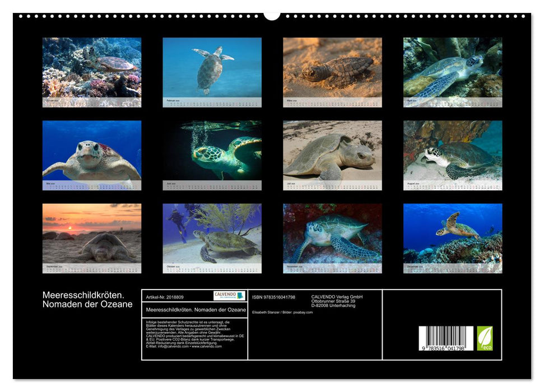
Task: Click the calendar hanging hole notch at top
Action: click(x=272, y=15)
